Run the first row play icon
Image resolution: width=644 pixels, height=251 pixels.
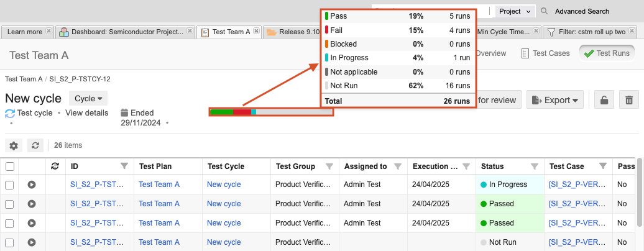32,185
